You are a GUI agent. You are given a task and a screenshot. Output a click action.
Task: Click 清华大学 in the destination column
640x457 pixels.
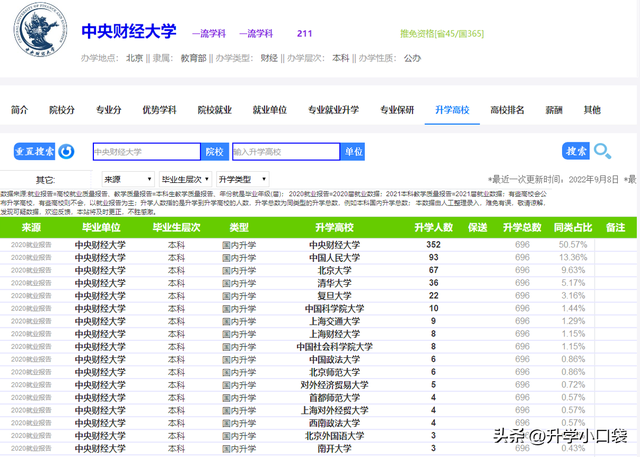(334, 283)
